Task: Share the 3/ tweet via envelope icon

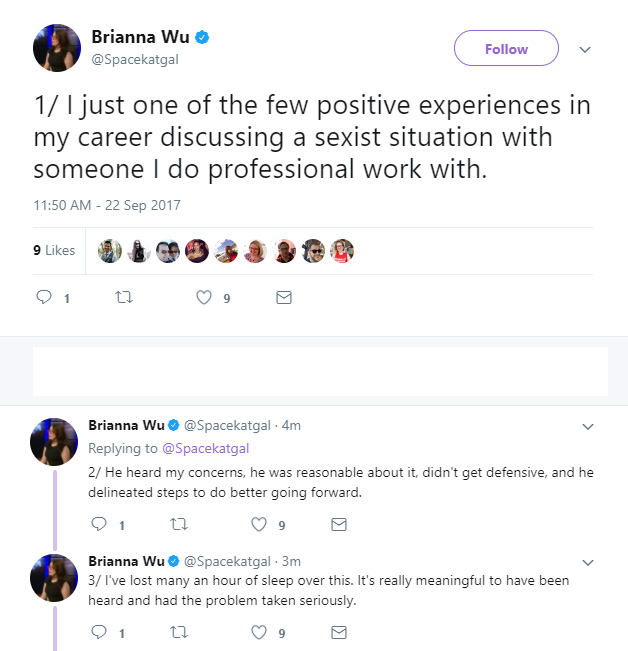Action: (x=339, y=632)
